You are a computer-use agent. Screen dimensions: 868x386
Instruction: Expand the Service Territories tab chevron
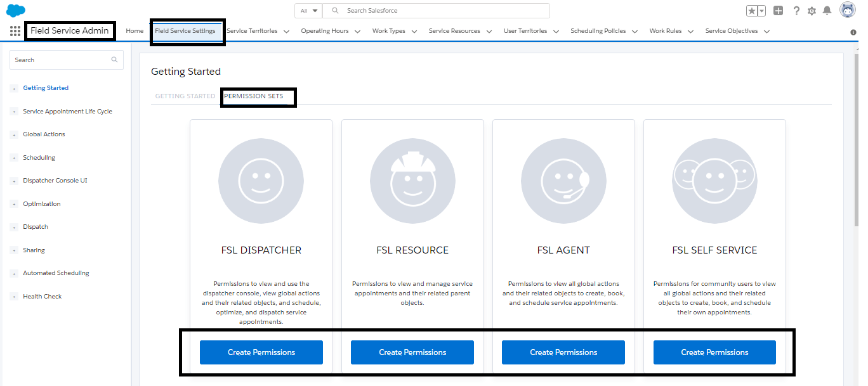click(x=287, y=31)
